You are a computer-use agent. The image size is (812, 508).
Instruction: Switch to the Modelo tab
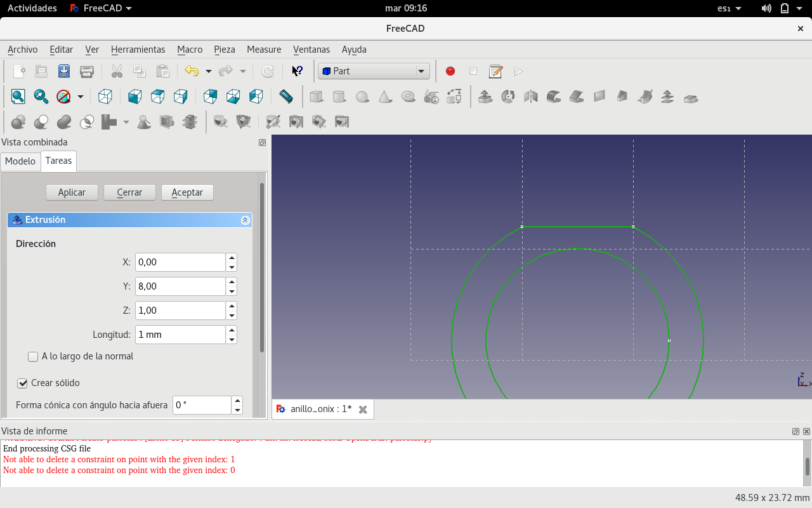(x=20, y=161)
